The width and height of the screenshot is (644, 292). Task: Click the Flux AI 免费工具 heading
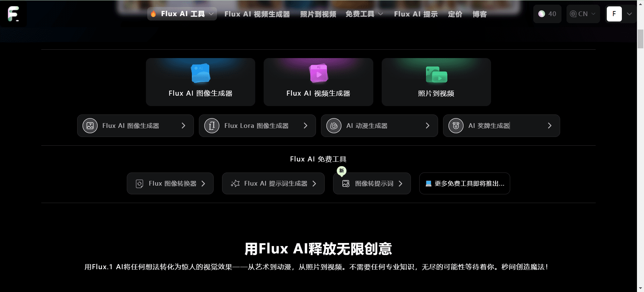[x=318, y=159]
